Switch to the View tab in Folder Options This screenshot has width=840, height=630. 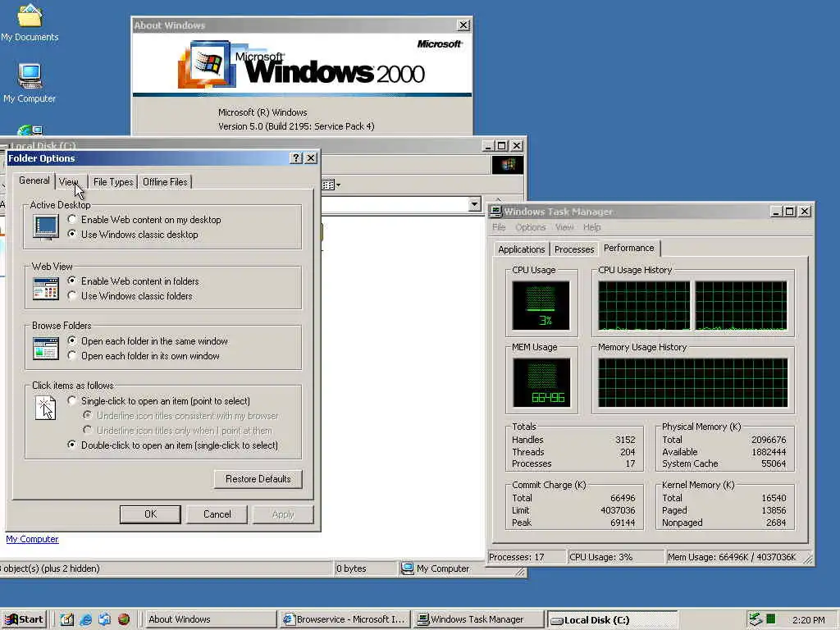(69, 182)
